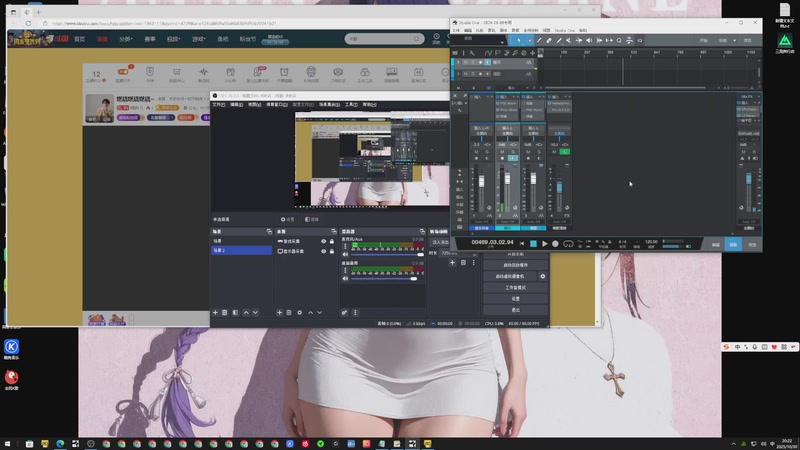800x450 pixels.
Task: Move OBS source up with the arrow
Action: tap(310, 313)
